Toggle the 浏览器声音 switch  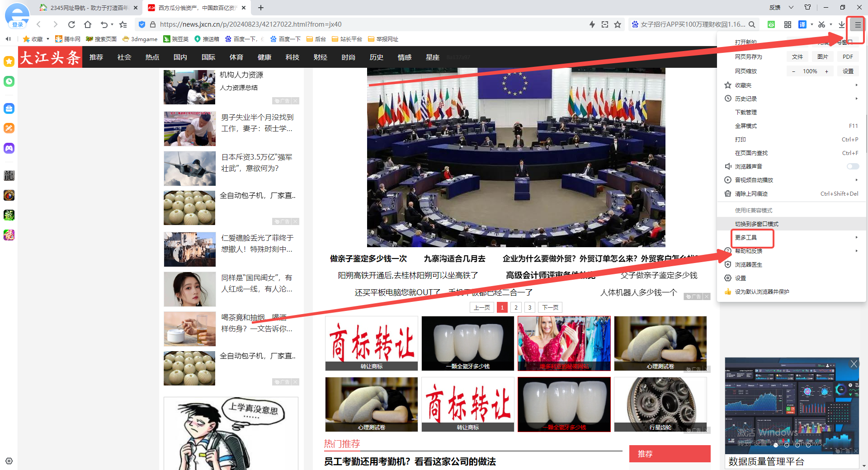pyautogui.click(x=853, y=166)
